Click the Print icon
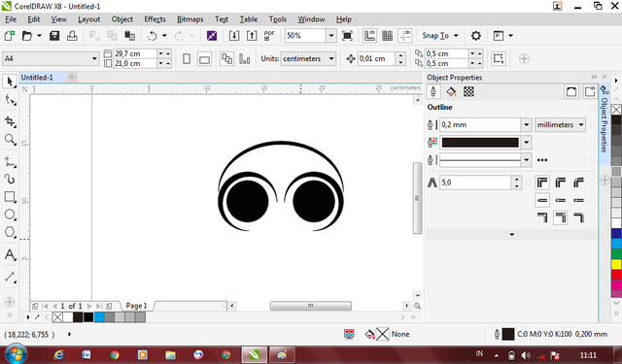622x364 pixels. [x=72, y=36]
